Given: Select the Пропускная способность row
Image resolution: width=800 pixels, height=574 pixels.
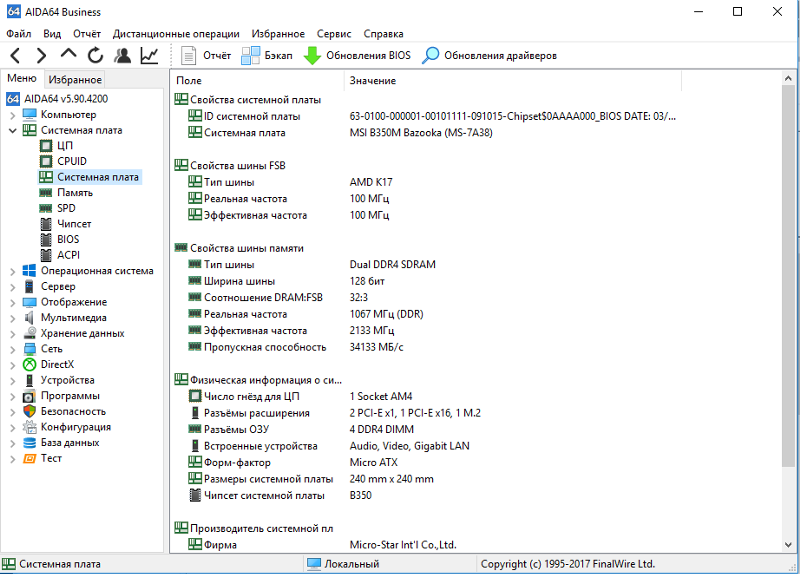Looking at the screenshot, I should (x=296, y=347).
